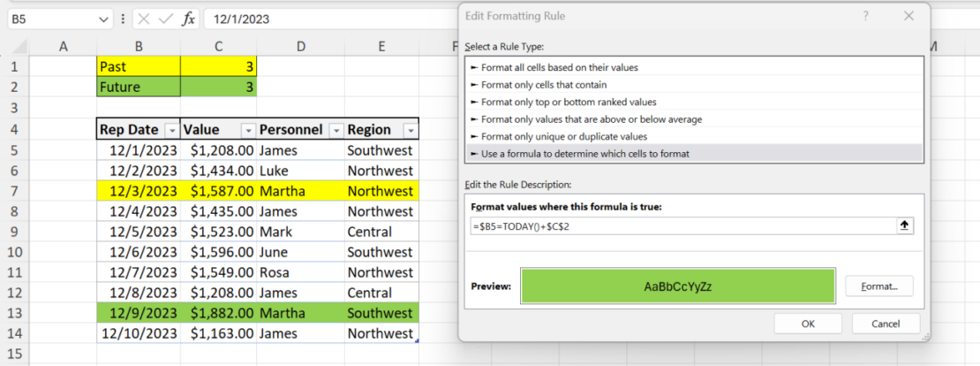Click the Insert Function fx icon
980x366 pixels.
(x=188, y=19)
